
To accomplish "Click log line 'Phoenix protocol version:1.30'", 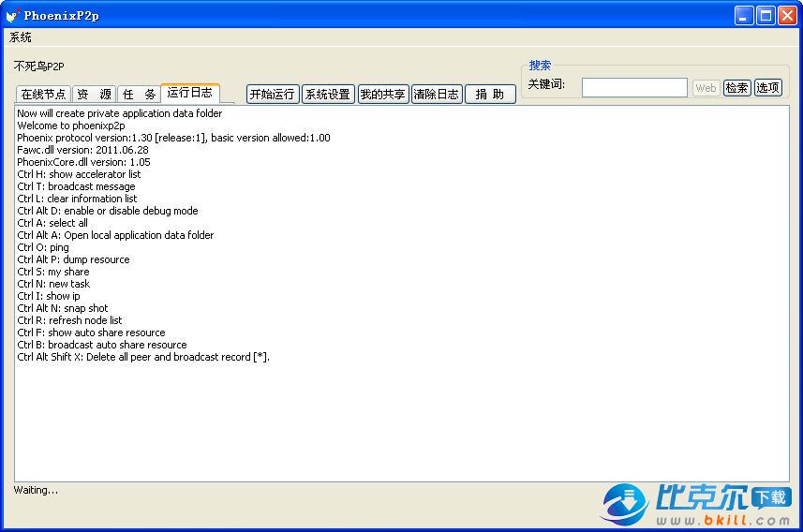I will pos(173,138).
